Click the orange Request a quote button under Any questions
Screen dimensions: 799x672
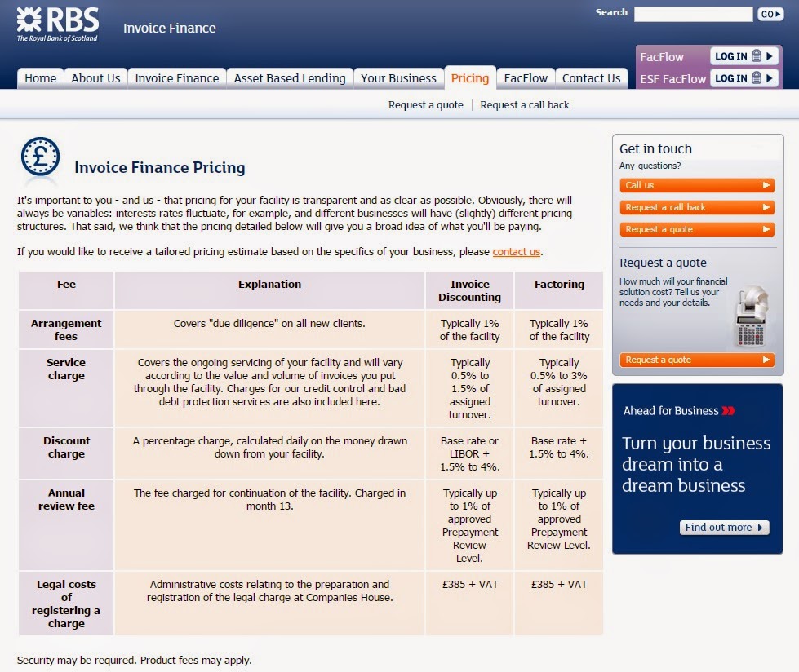[697, 230]
